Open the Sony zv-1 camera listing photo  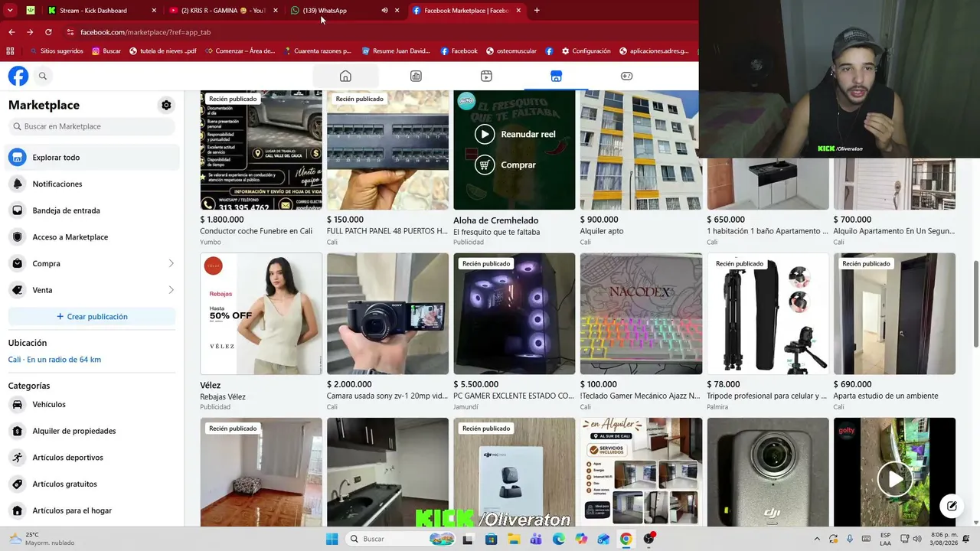tap(388, 314)
